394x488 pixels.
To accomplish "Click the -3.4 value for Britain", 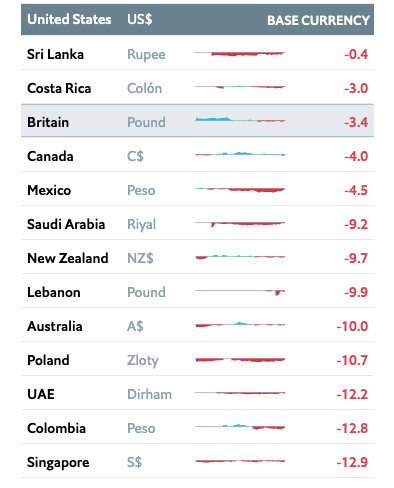I will tap(356, 122).
